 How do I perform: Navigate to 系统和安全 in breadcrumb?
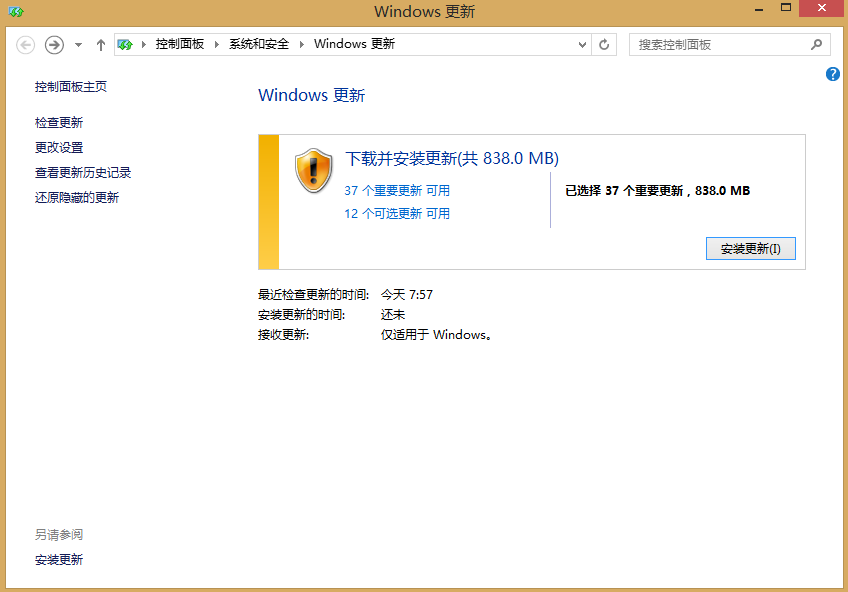[x=259, y=45]
